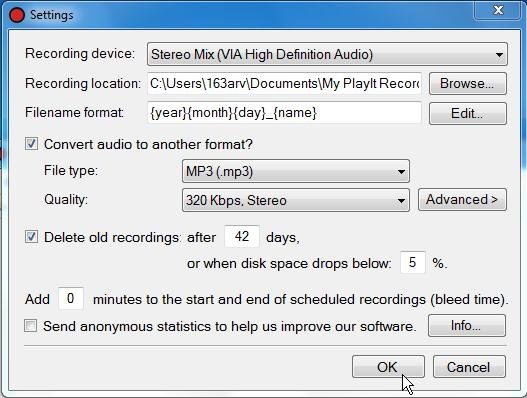
Task: Click the red record icon in title bar
Action: click(17, 15)
